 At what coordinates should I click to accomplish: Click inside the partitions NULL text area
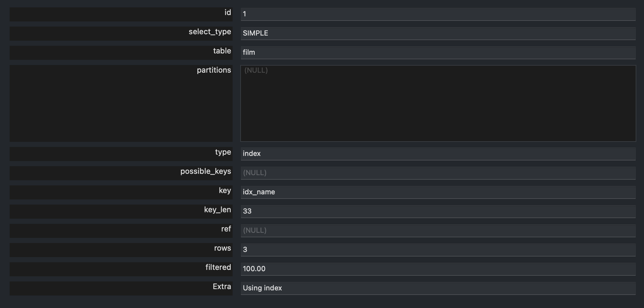(x=438, y=103)
